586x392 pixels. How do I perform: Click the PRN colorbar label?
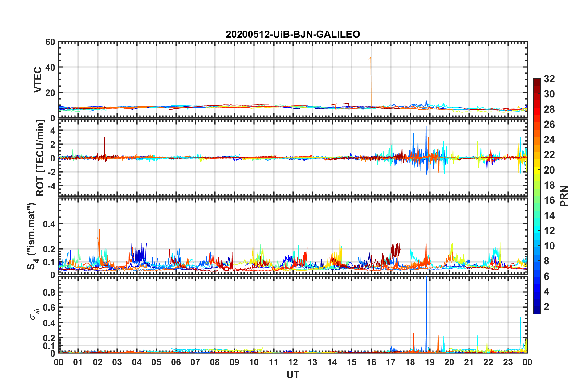coord(564,196)
